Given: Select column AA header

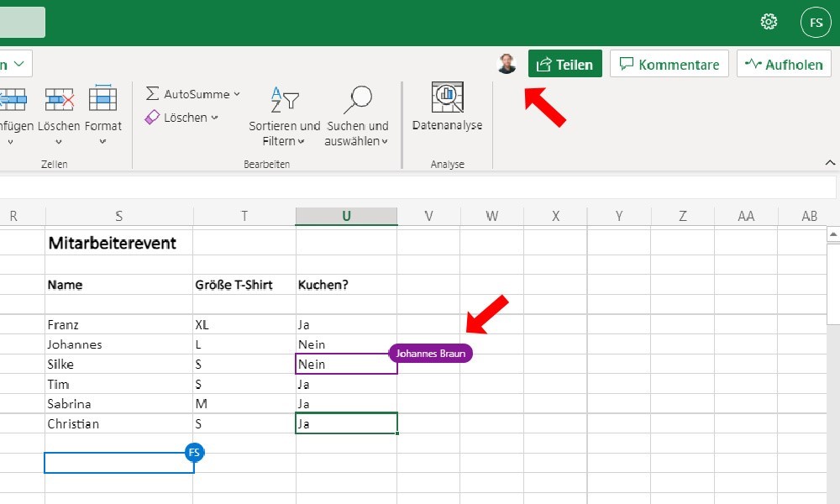Looking at the screenshot, I should click(x=746, y=216).
